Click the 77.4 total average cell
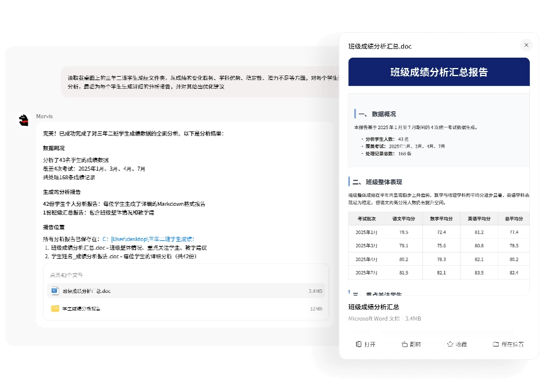Viewport: 554px width, 392px height. [514, 232]
